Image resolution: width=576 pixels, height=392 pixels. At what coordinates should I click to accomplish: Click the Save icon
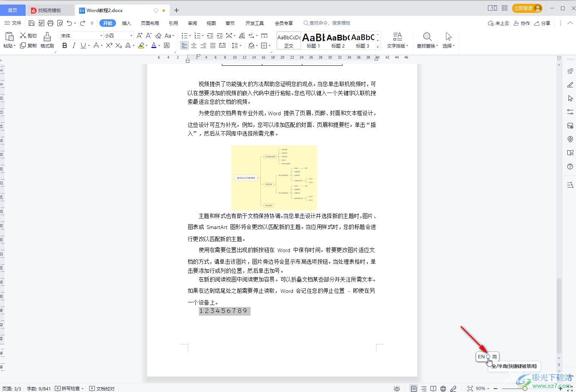[31, 23]
